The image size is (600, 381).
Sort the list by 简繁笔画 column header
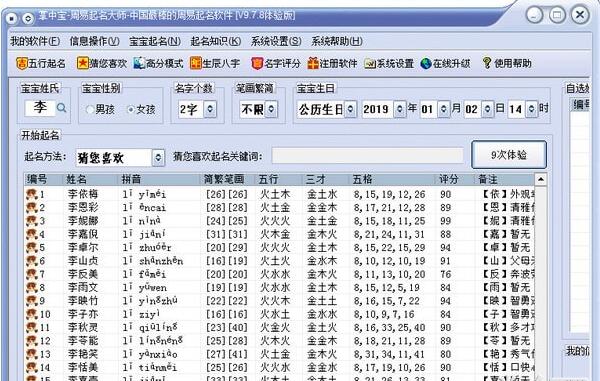pyautogui.click(x=225, y=179)
